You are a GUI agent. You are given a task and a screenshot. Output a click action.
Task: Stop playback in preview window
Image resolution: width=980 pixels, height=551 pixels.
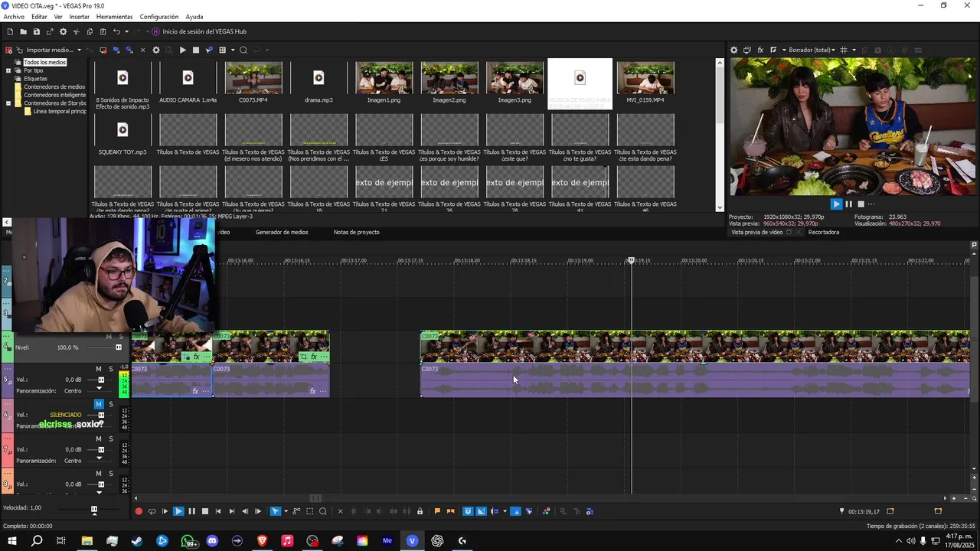coord(861,204)
